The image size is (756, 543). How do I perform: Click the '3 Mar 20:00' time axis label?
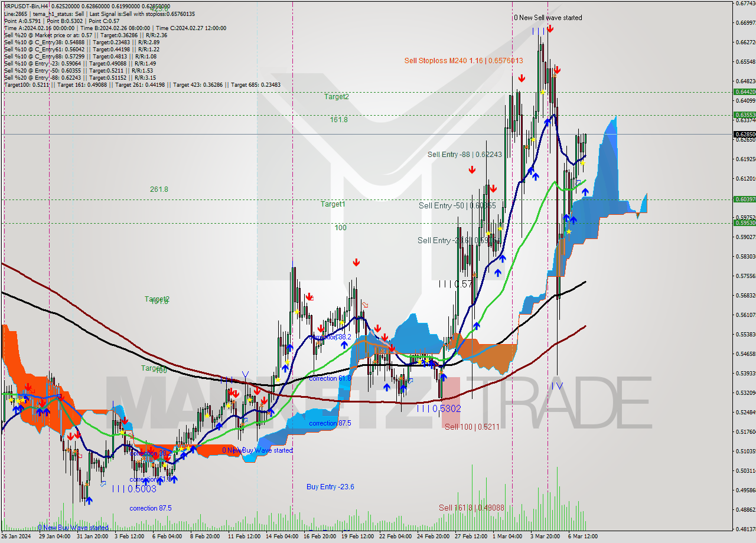[545, 537]
